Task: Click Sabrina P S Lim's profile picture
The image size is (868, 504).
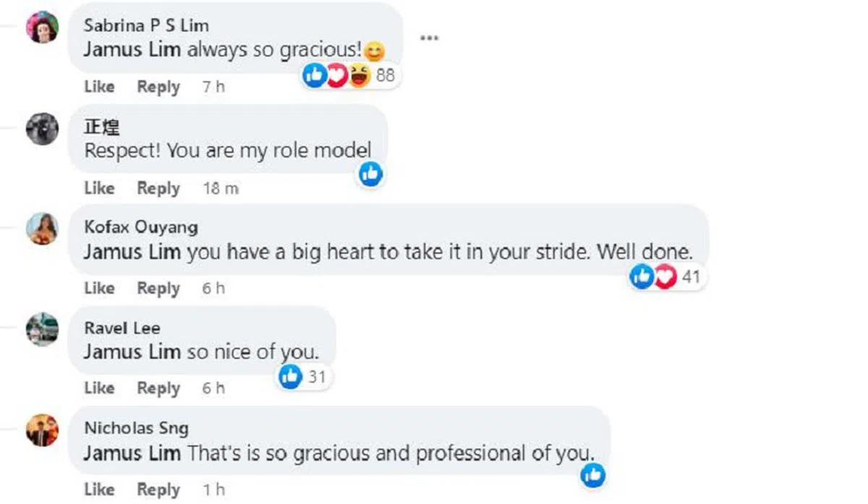Action: pos(42,27)
